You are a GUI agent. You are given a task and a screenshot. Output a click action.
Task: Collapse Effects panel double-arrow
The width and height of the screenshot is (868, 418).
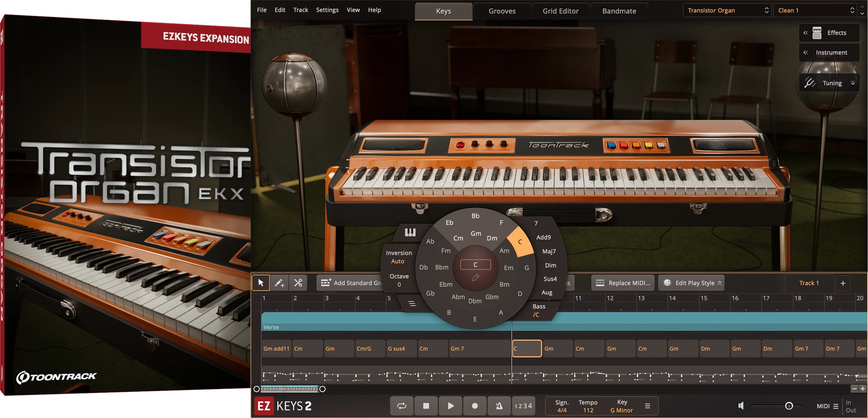(805, 33)
